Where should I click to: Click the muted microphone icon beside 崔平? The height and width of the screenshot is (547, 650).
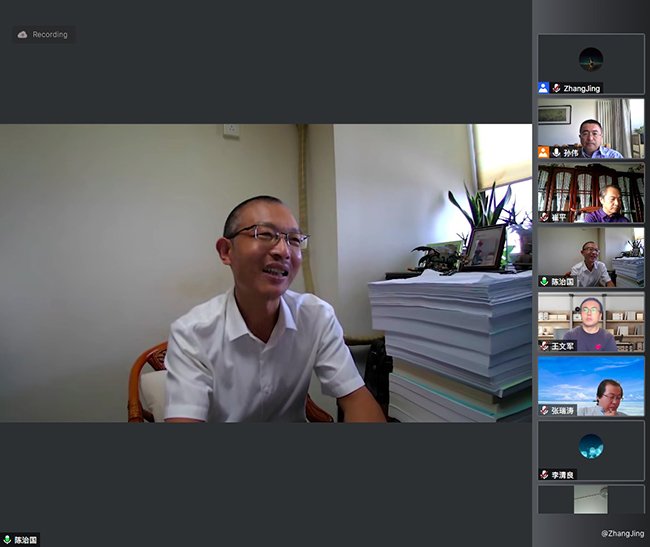click(x=544, y=217)
